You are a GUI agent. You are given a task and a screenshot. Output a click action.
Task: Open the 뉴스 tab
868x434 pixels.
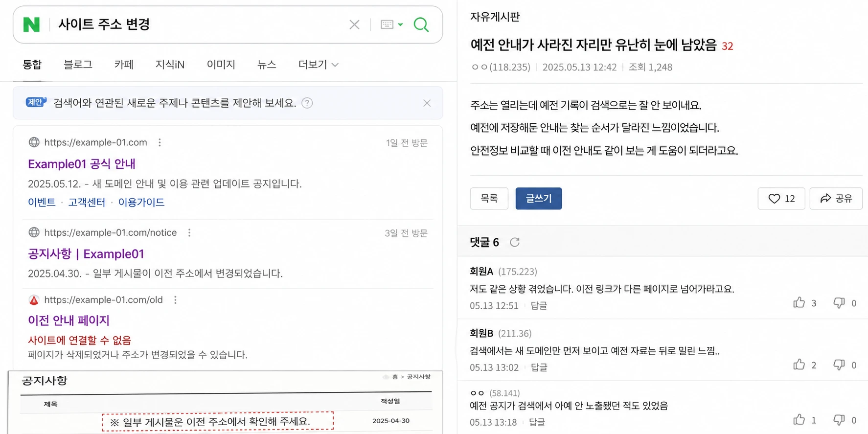267,65
